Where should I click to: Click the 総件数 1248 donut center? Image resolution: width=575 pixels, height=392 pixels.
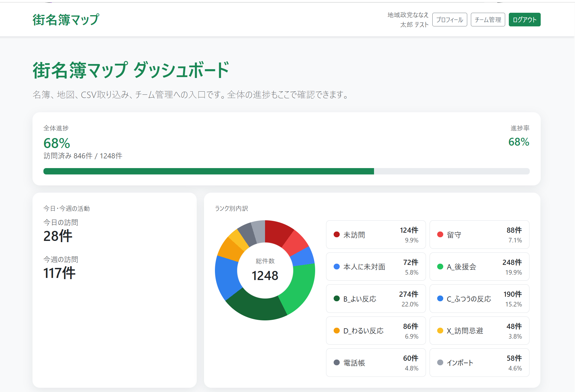point(265,270)
